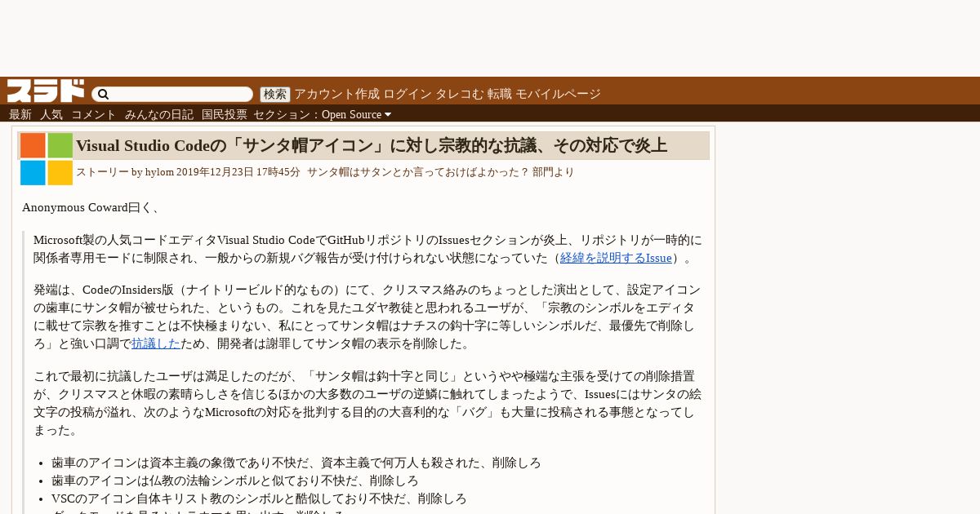Select the みんなの日記 menu item
980x514 pixels.
[159, 114]
